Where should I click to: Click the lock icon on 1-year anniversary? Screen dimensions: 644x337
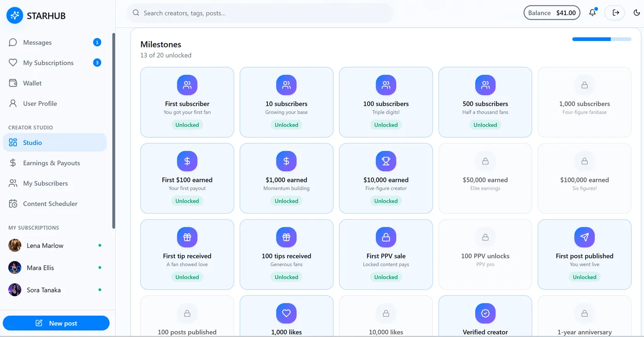coord(585,314)
